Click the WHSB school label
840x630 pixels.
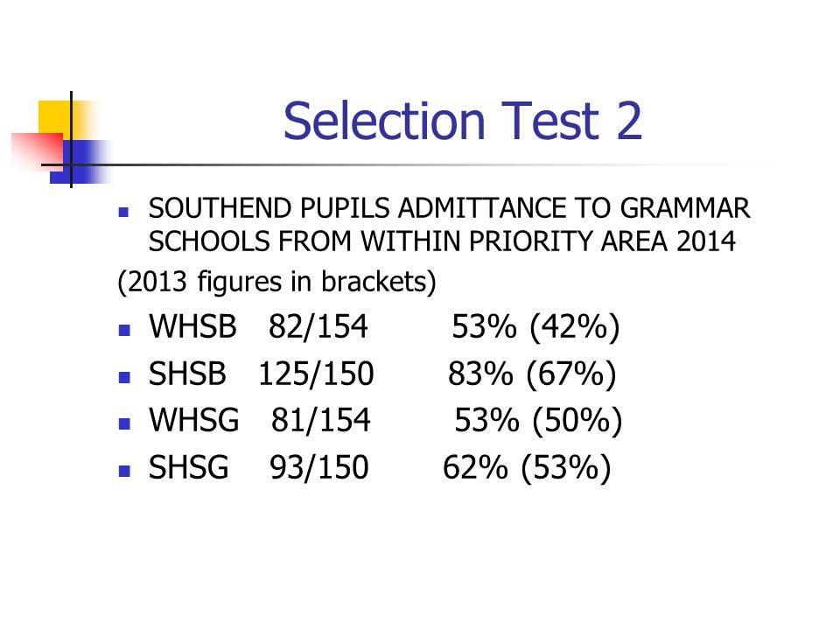click(x=192, y=326)
